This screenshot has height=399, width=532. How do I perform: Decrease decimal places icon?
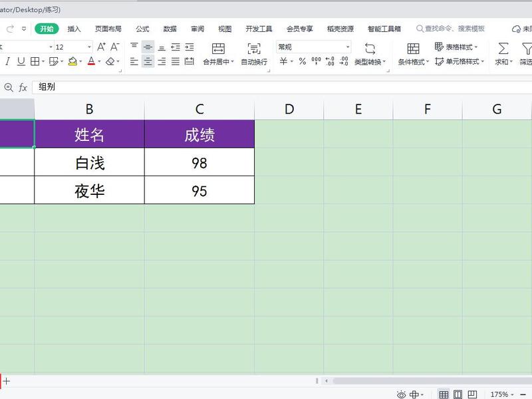[x=344, y=61]
